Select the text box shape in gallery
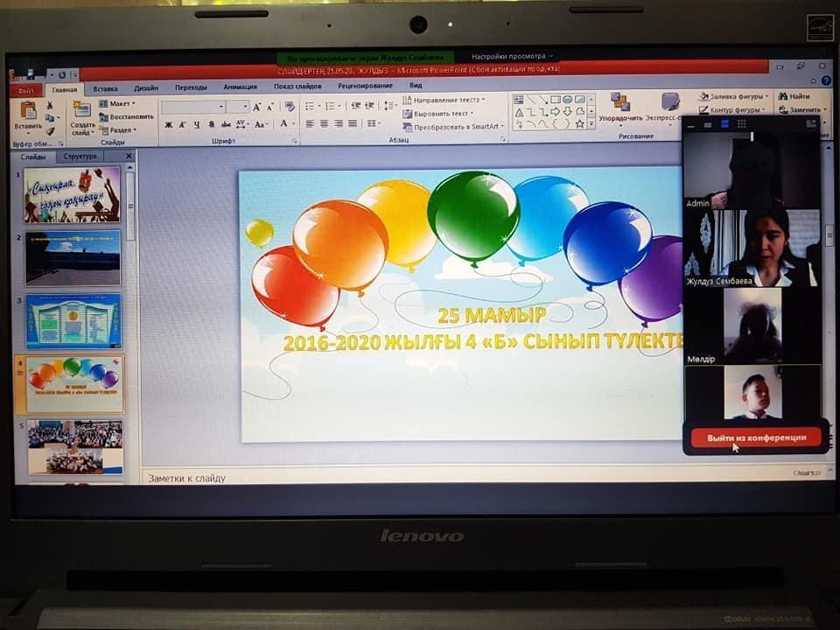Image resolution: width=840 pixels, height=630 pixels. point(519,100)
